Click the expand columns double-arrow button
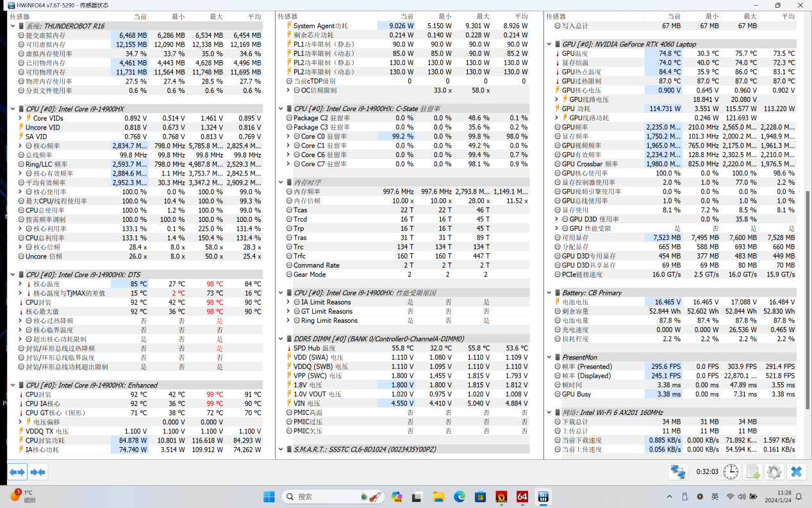Screen dimensions: 812x508 tap(17, 472)
